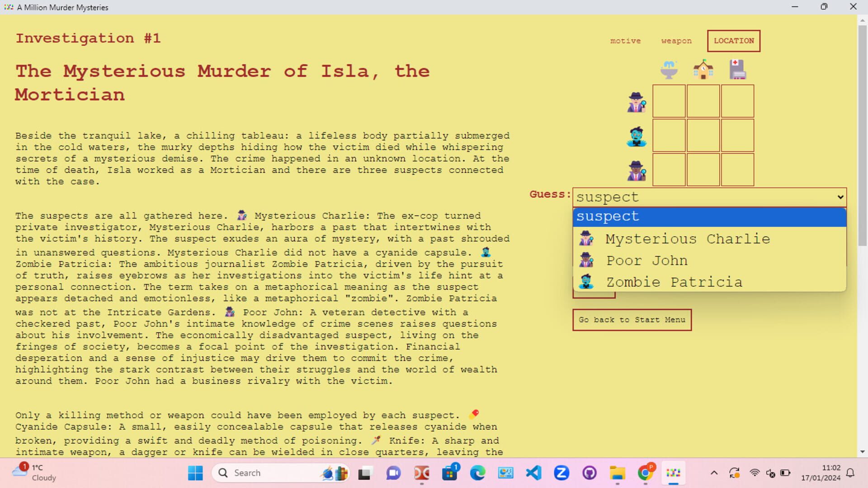Select Zombie Patricia in the open dropdown

(674, 282)
